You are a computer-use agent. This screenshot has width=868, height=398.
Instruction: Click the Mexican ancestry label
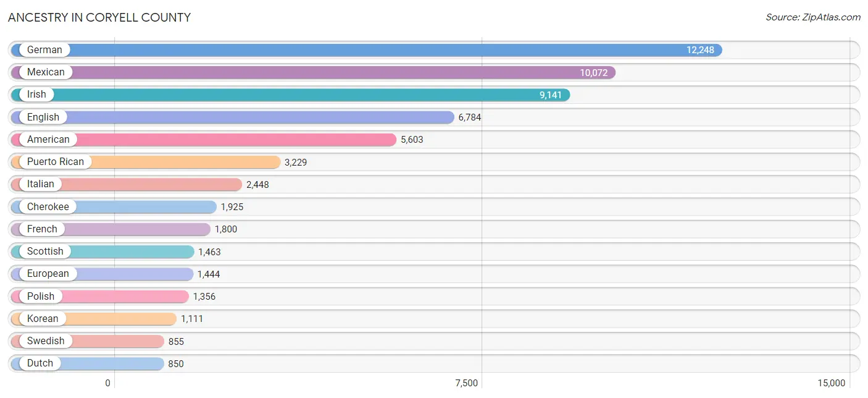point(46,72)
